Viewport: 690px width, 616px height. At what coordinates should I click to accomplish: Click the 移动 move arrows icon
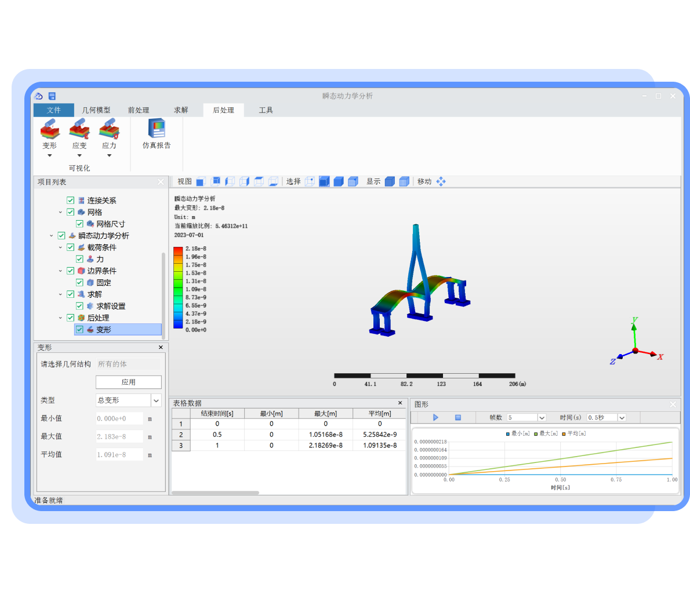(441, 181)
